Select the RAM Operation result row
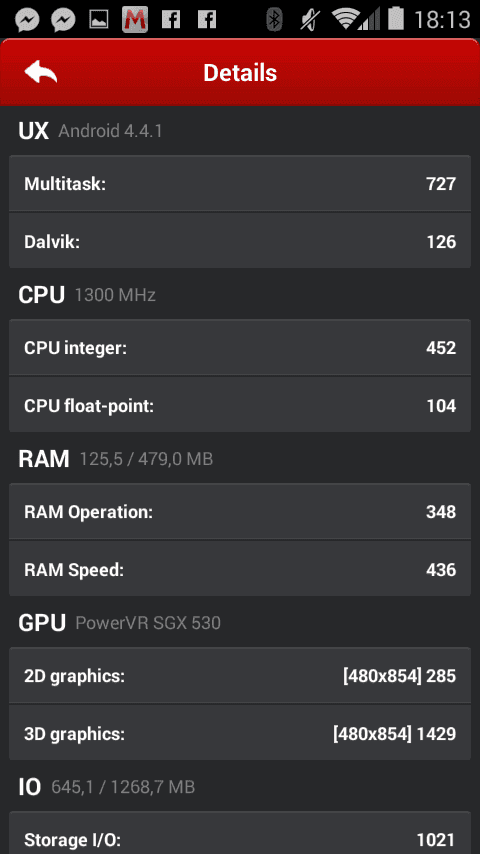Screen dimensions: 480x854 pyautogui.click(x=240, y=511)
